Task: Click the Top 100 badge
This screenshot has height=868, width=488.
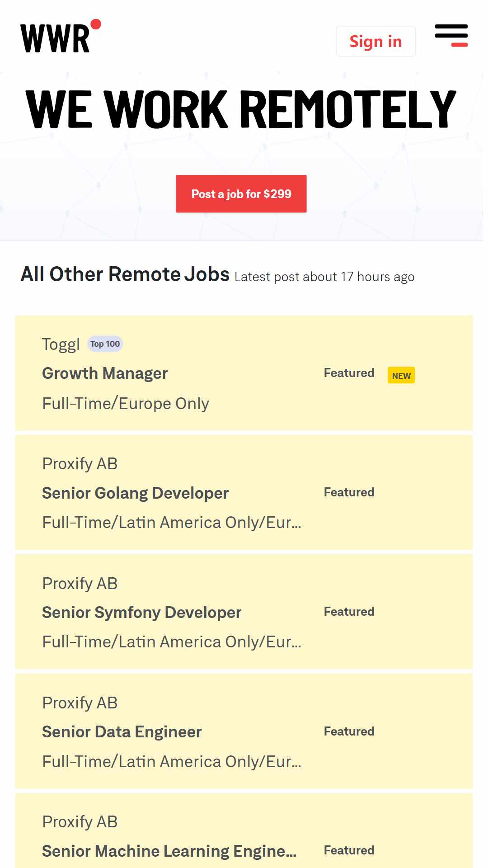Action: [105, 344]
